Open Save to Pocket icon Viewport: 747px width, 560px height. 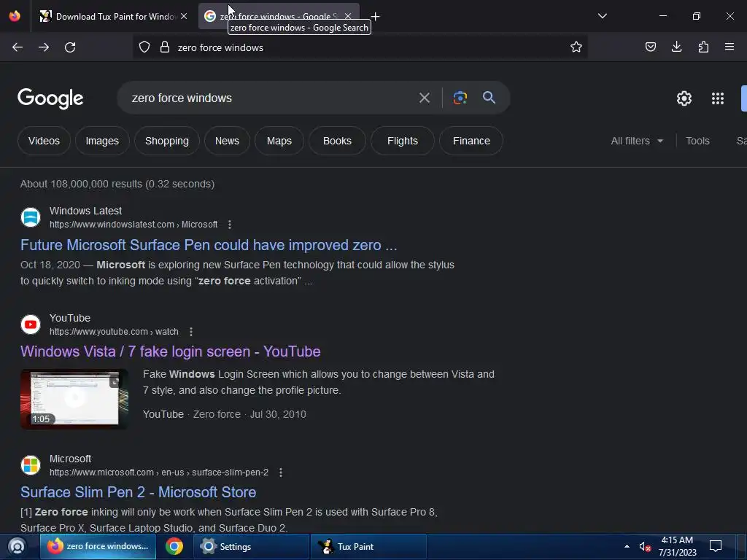click(650, 47)
